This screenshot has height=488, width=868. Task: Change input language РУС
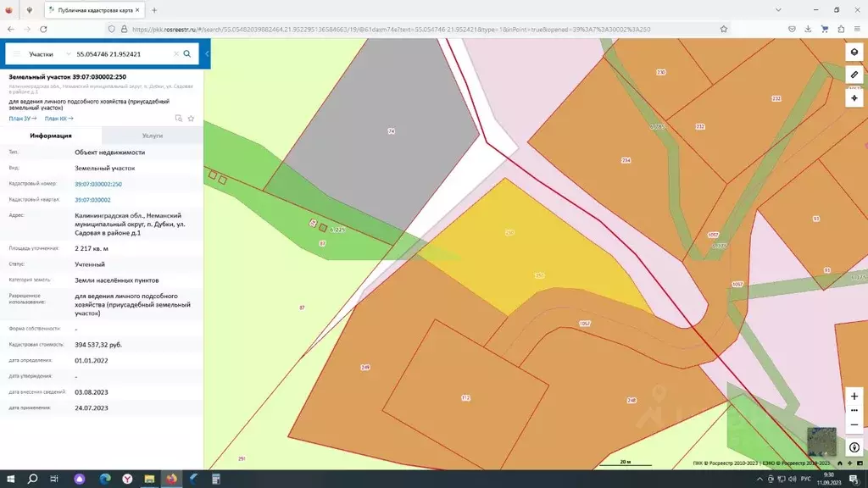[806, 480]
